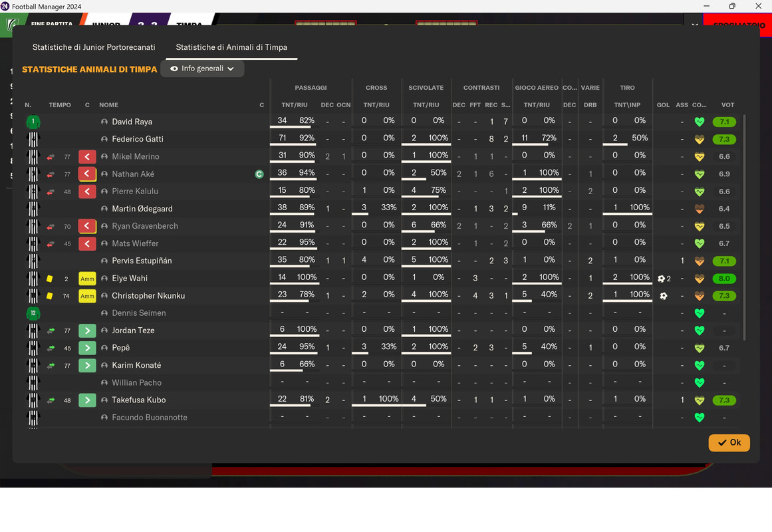Click Elye Wahi's 8.0 rating badge
772x532 pixels.
click(724, 279)
